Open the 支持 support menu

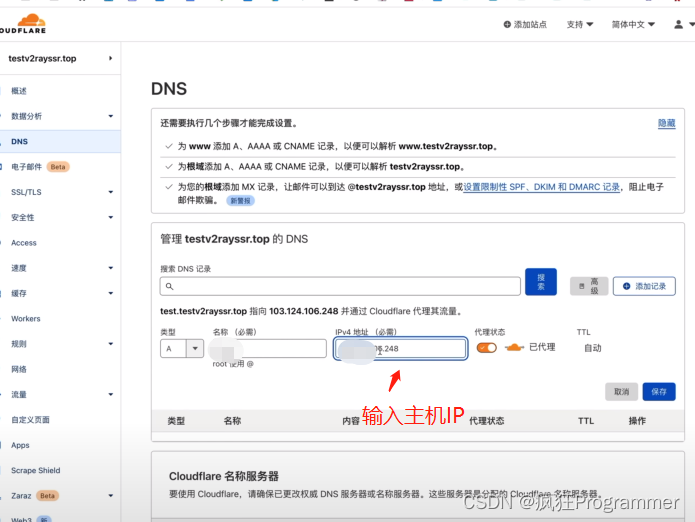[580, 24]
